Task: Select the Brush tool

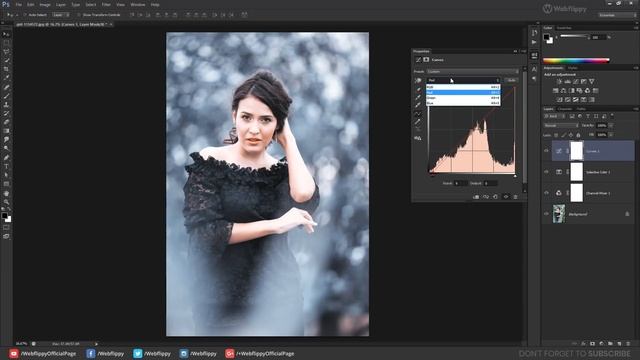Action: tap(6, 96)
